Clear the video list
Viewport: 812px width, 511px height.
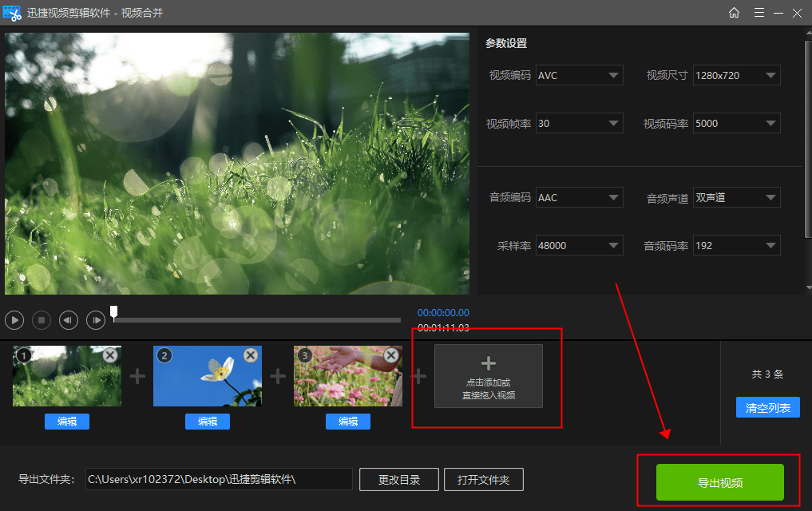click(x=768, y=407)
